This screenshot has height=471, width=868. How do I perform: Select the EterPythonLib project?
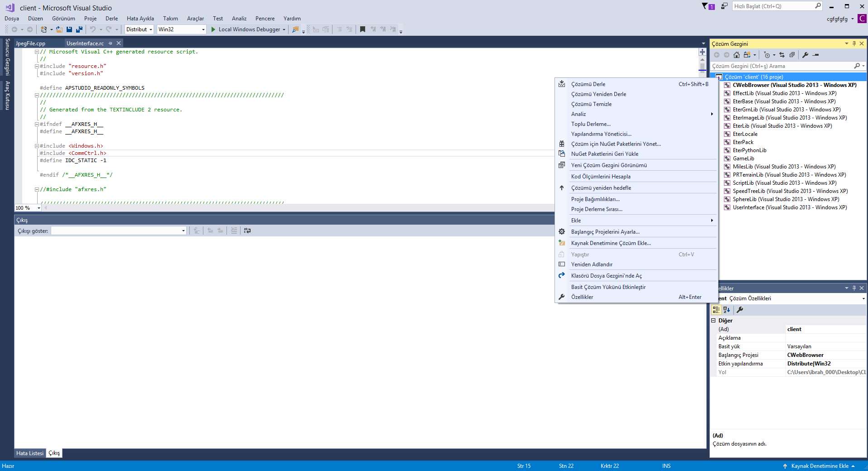749,150
